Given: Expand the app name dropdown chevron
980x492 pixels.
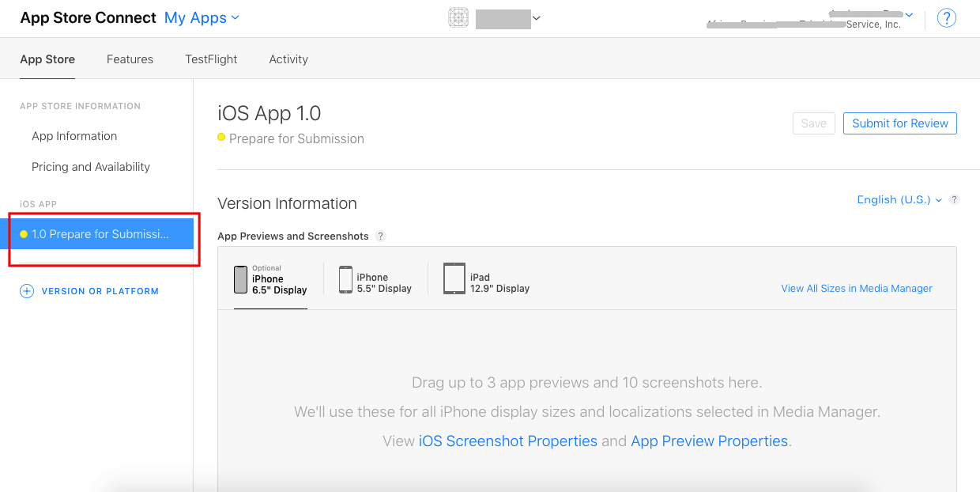Looking at the screenshot, I should tap(537, 18).
